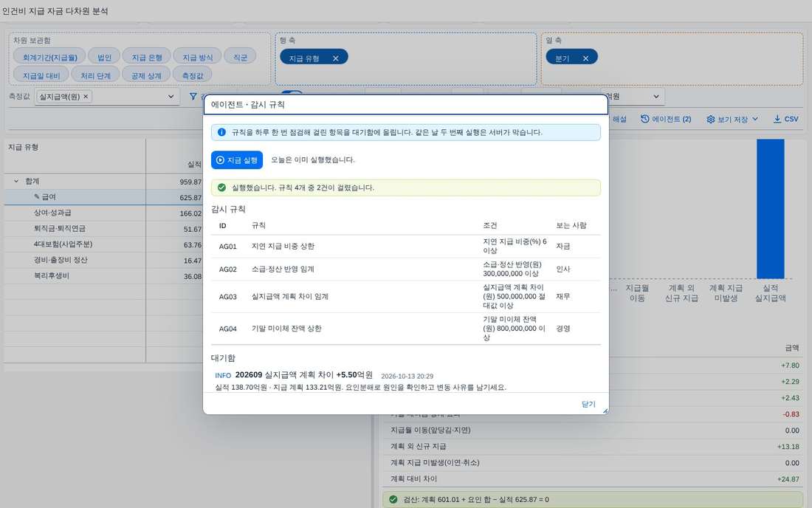
Task: Remove the 지급 유형 chip from row axis
Action: click(336, 58)
